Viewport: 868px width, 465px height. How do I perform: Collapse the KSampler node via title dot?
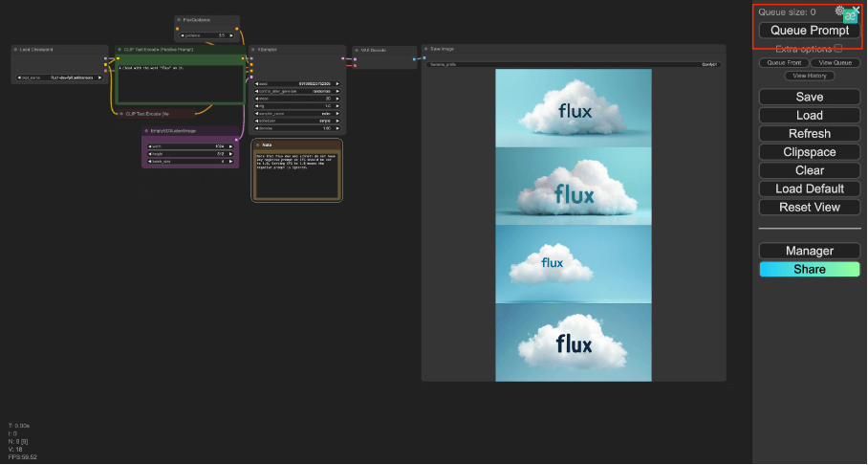click(253, 50)
